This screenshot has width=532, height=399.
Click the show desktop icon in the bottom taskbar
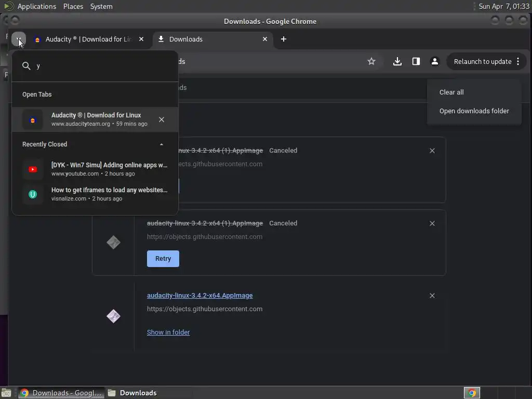(x=6, y=393)
